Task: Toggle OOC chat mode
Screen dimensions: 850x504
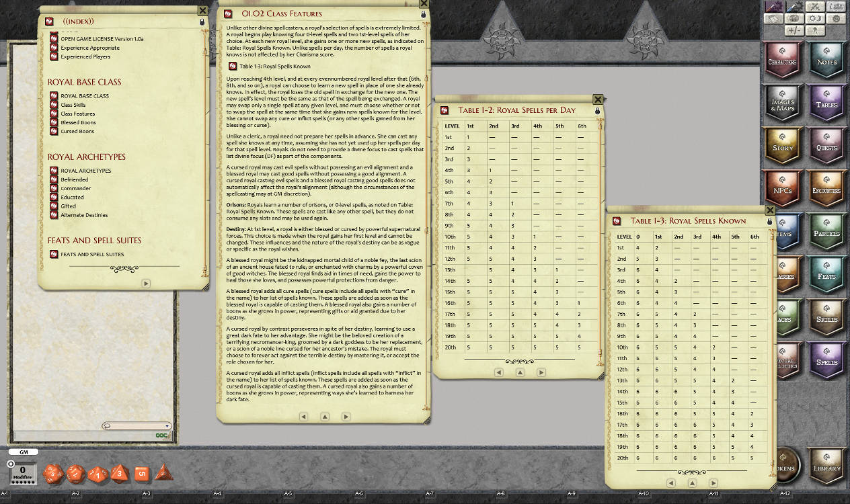Action: click(x=161, y=435)
